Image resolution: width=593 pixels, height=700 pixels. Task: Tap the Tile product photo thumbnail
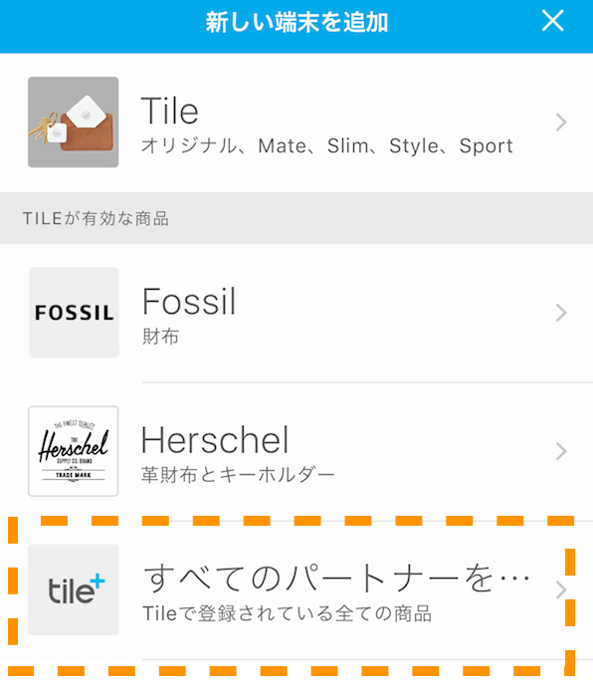click(74, 121)
